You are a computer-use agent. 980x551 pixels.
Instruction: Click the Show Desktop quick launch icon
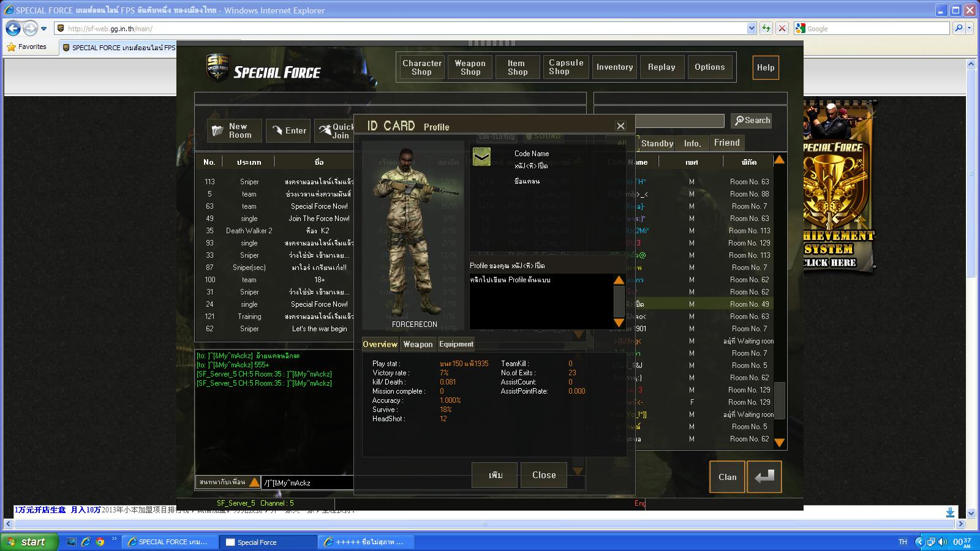[x=72, y=542]
